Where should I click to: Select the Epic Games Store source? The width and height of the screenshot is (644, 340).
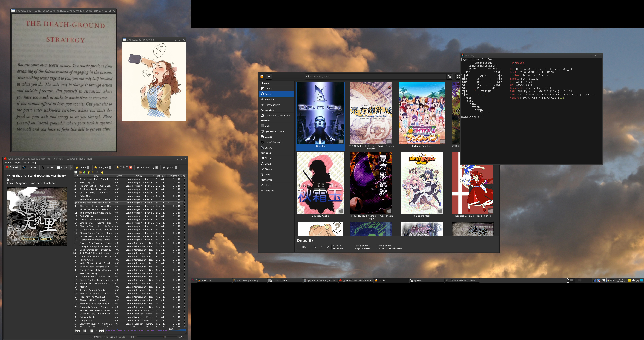click(x=277, y=131)
